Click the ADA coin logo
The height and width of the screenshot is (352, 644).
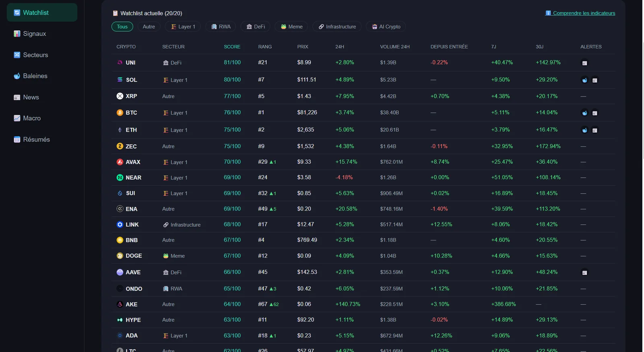click(120, 335)
